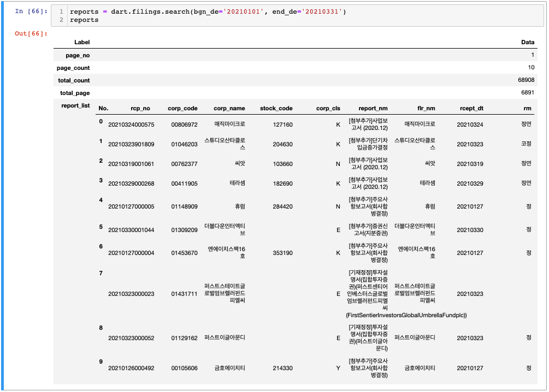Click the corp_name column header
The image size is (549, 392).
[229, 109]
